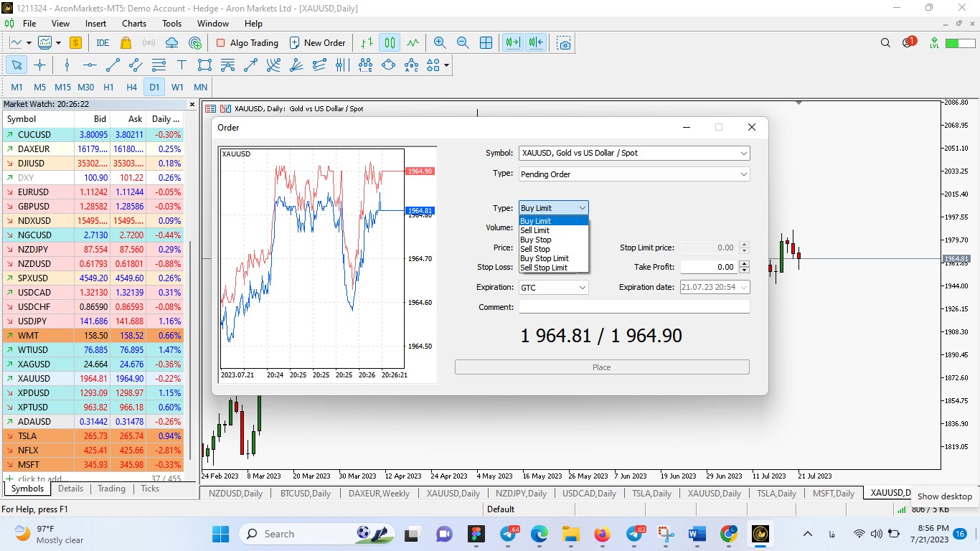980x551 pixels.
Task: Switch chart to candlesticks mode
Action: (x=390, y=43)
